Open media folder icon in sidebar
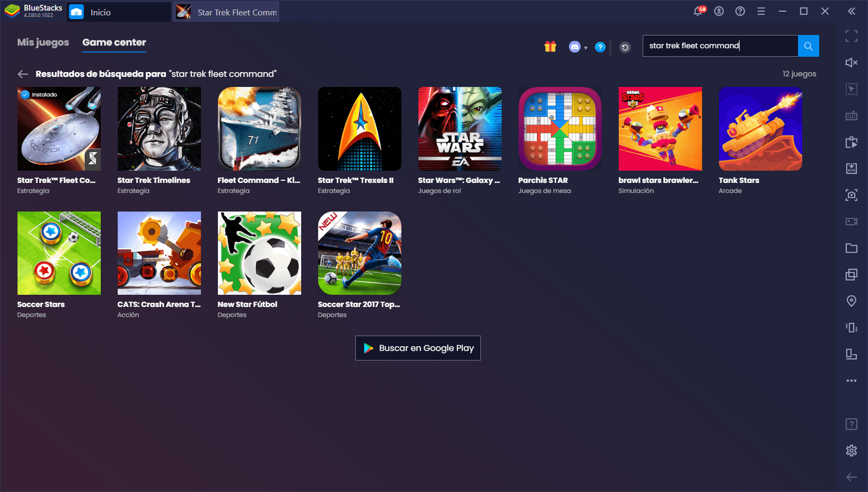The image size is (868, 492). (x=852, y=248)
